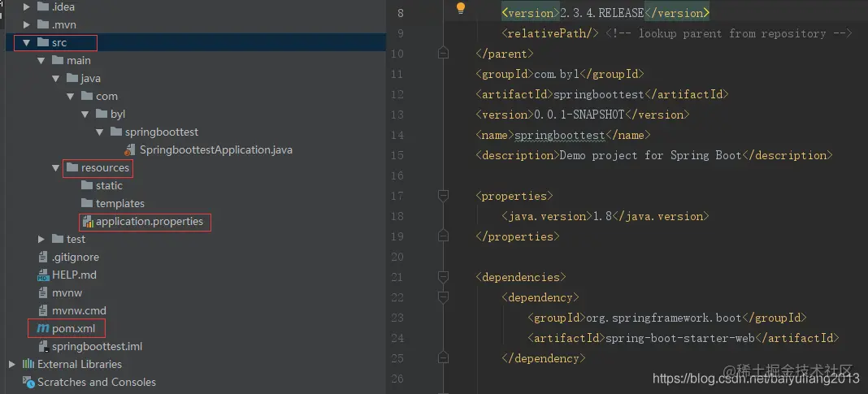Screen dimensions: 868x394
Task: Select the src tree row label
Action: point(59,42)
